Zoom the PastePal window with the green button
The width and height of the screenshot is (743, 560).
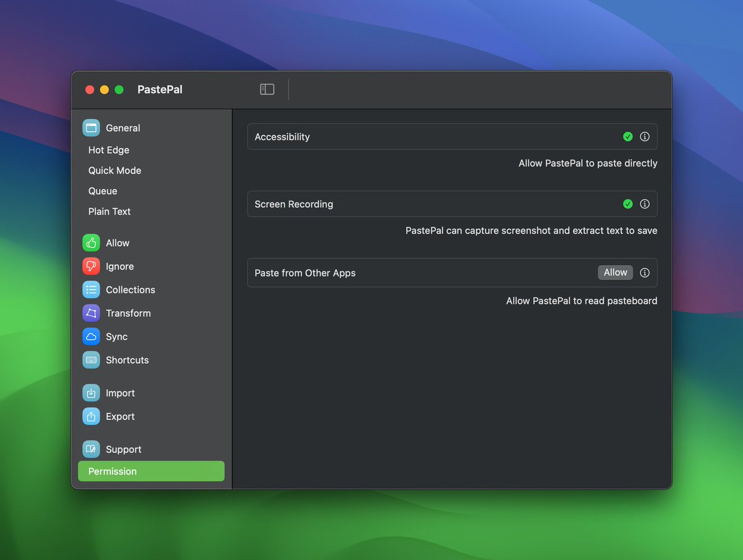[119, 90]
